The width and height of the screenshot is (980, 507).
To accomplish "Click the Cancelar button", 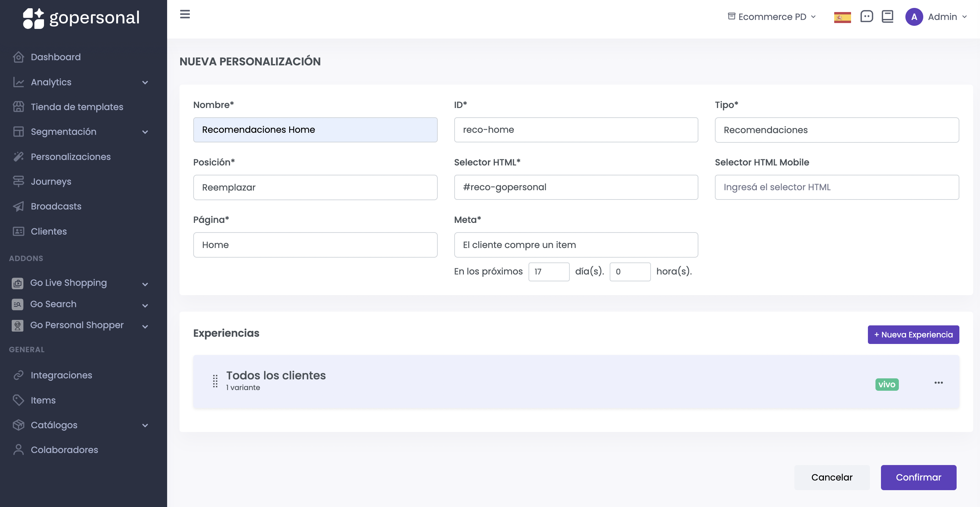I will (x=831, y=477).
